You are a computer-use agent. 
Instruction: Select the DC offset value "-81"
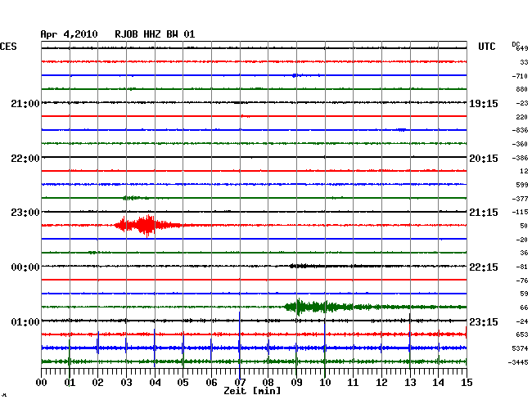(522, 267)
